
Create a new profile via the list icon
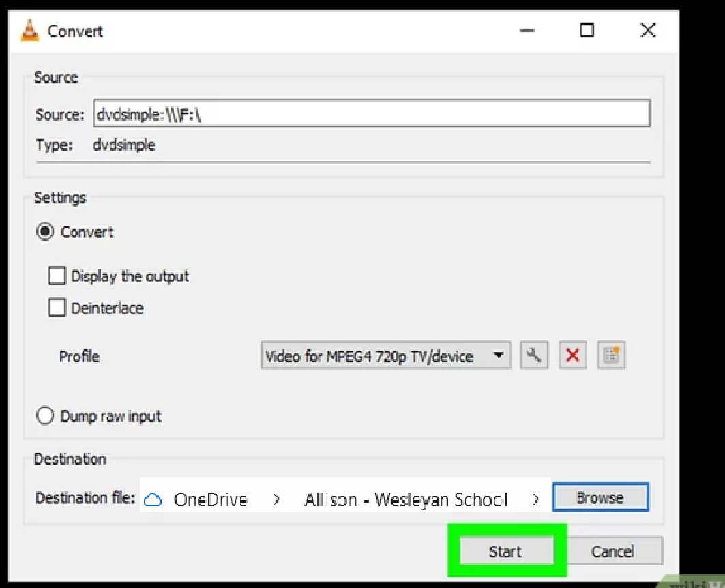[610, 355]
